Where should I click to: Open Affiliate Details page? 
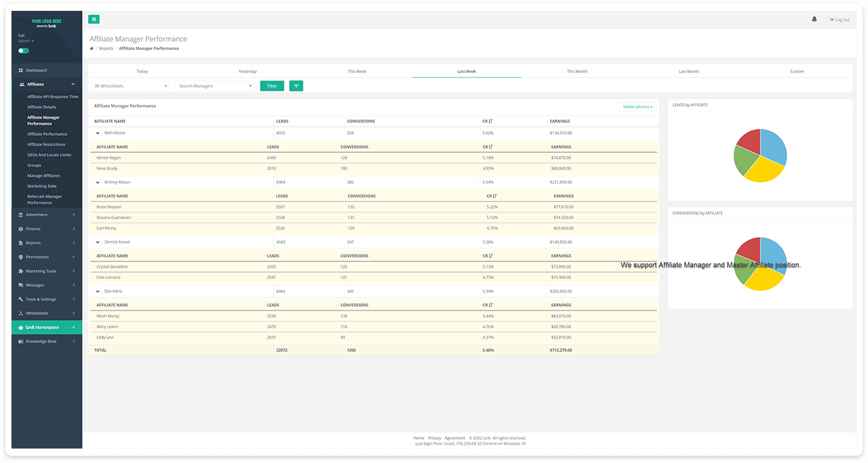[42, 107]
